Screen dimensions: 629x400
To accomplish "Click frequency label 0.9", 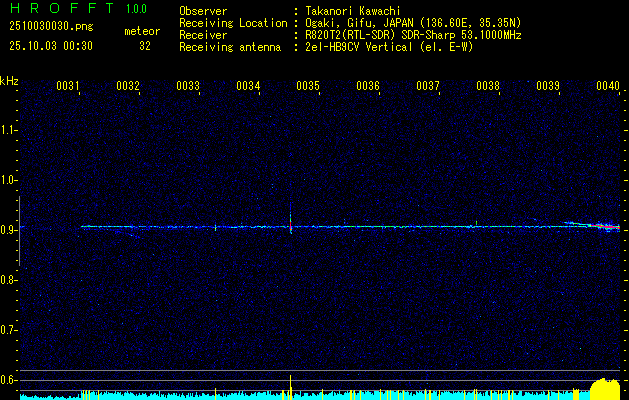I will (x=8, y=230).
